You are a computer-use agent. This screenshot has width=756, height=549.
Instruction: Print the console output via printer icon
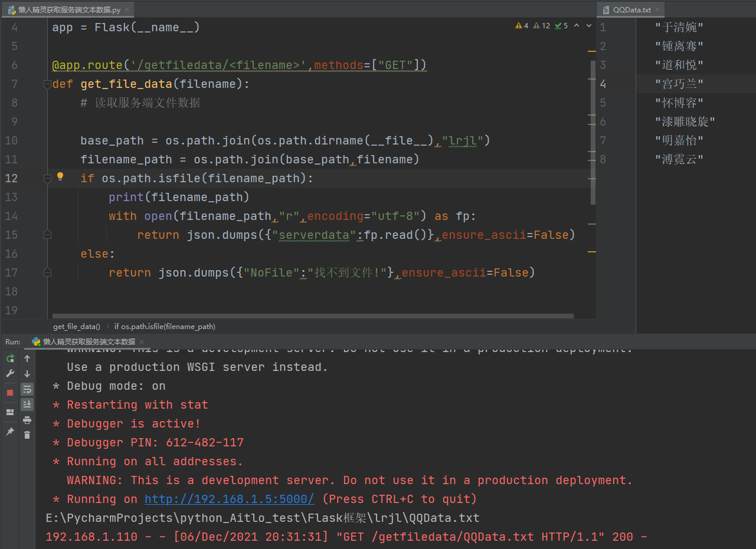pos(27,420)
